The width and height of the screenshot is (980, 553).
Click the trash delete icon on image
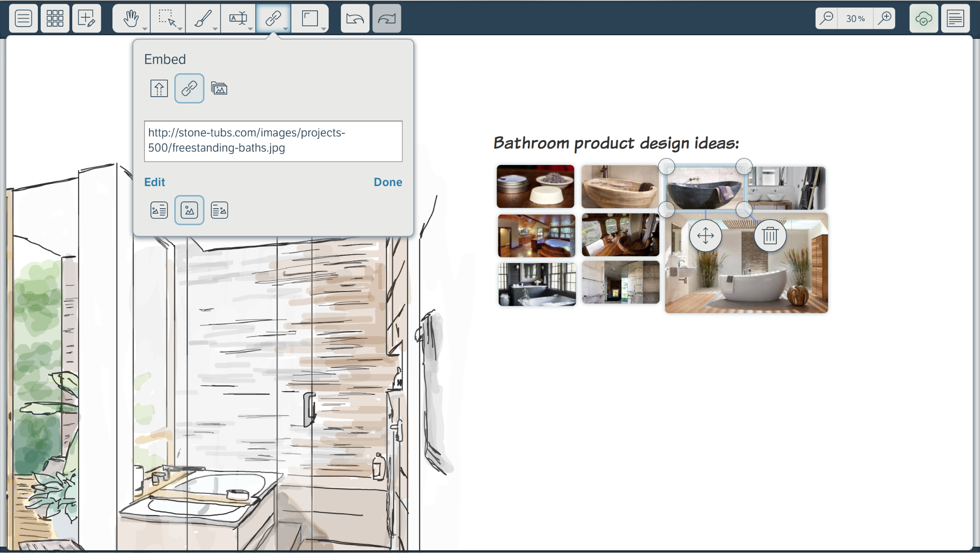click(x=770, y=235)
